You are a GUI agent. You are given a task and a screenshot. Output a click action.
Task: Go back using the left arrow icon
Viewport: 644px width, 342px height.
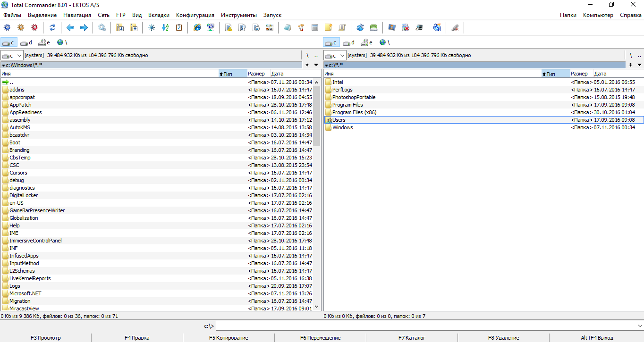click(x=70, y=28)
